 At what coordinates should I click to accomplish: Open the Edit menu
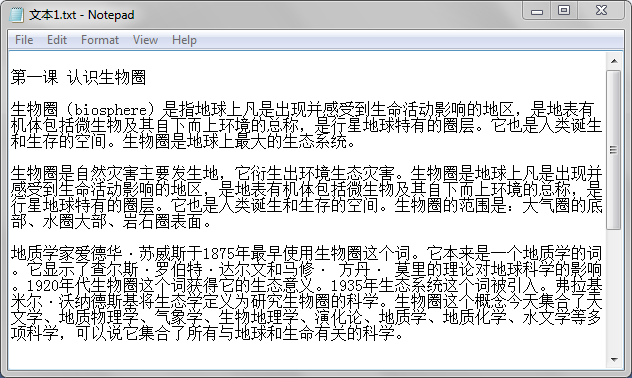click(x=57, y=40)
